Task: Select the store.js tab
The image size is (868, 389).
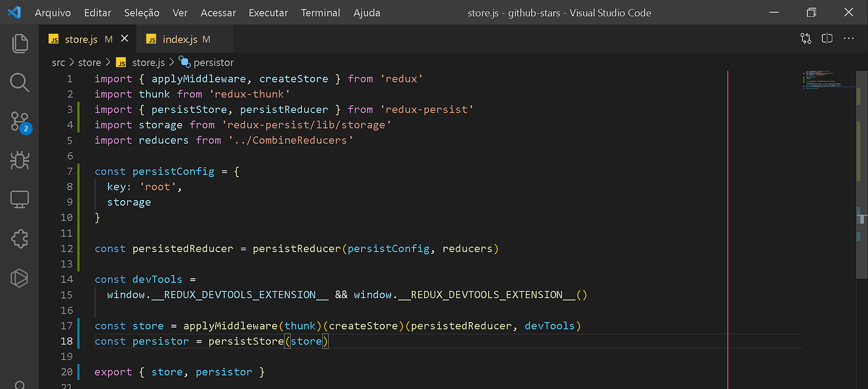Action: [87, 39]
